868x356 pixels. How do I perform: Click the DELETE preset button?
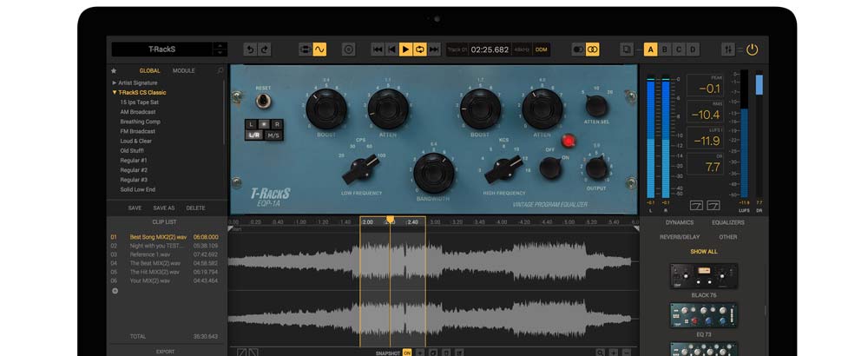(195, 208)
